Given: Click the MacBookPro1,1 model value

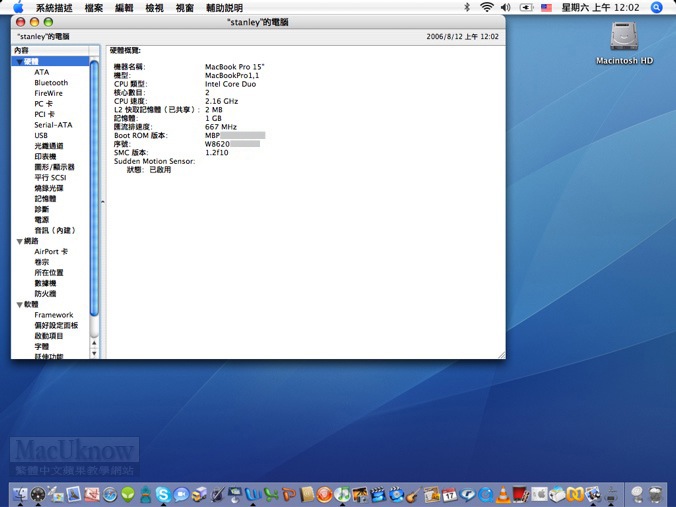Looking at the screenshot, I should [232, 75].
